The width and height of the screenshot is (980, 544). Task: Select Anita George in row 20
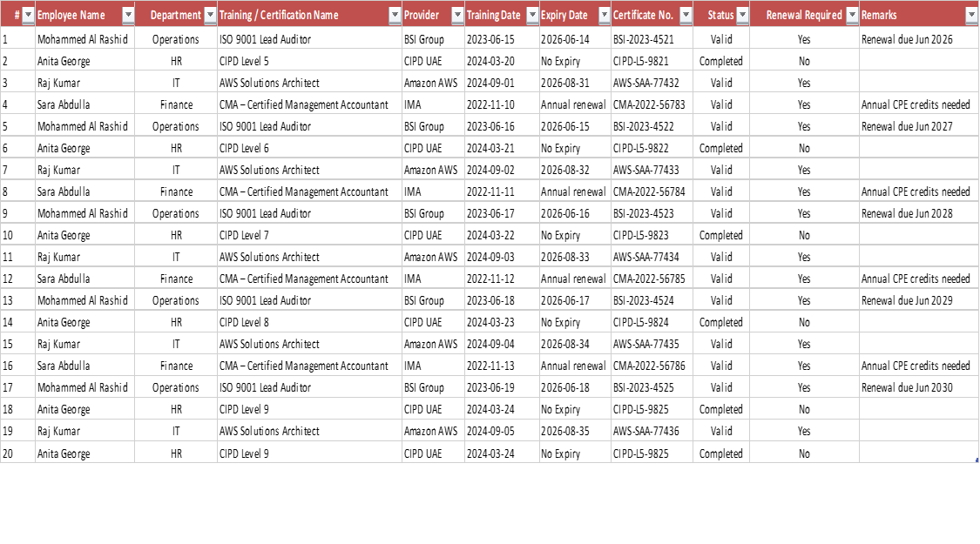84,453
